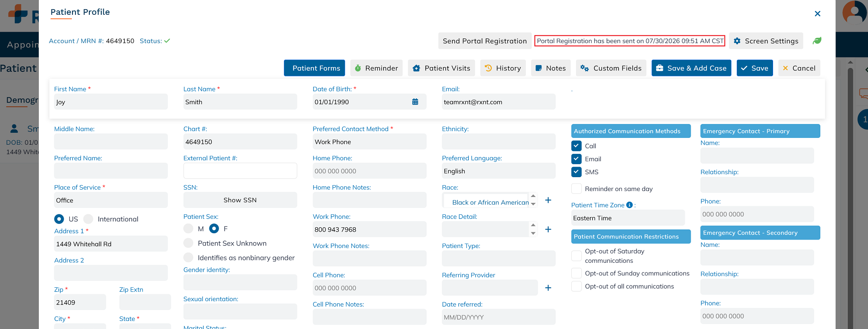The height and width of the screenshot is (329, 868).
Task: Check Opt-out of Saturday communications
Action: (x=576, y=256)
